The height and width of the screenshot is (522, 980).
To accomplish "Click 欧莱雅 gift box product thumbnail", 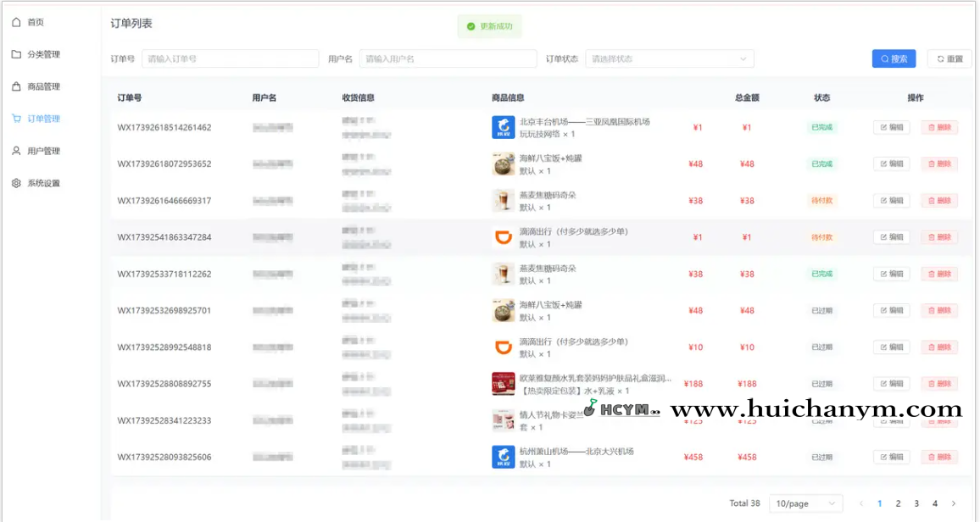I will pos(503,384).
